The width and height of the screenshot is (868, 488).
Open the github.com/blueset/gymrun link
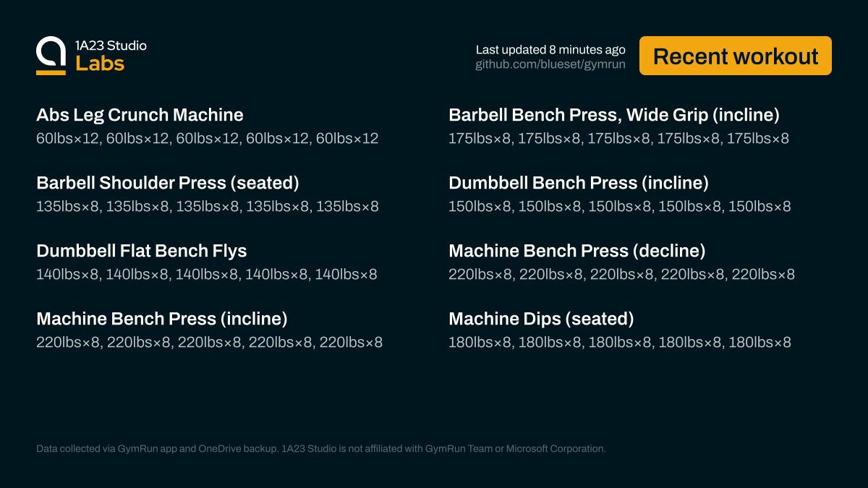550,64
